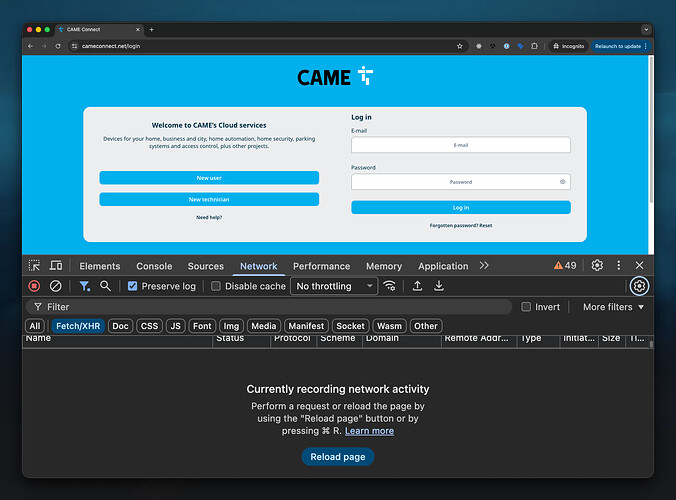Image resolution: width=676 pixels, height=500 pixels.
Task: Toggle the Fetch/XHR filter
Action: [x=78, y=326]
